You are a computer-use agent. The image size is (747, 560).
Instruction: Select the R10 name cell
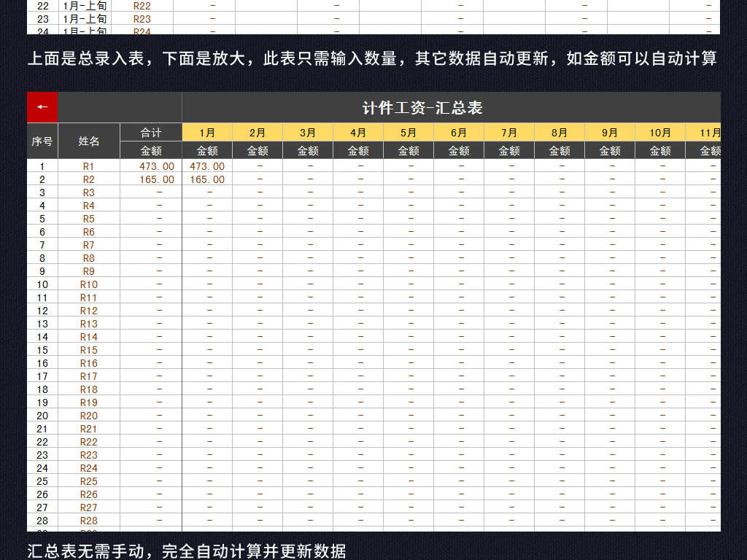[x=88, y=284]
